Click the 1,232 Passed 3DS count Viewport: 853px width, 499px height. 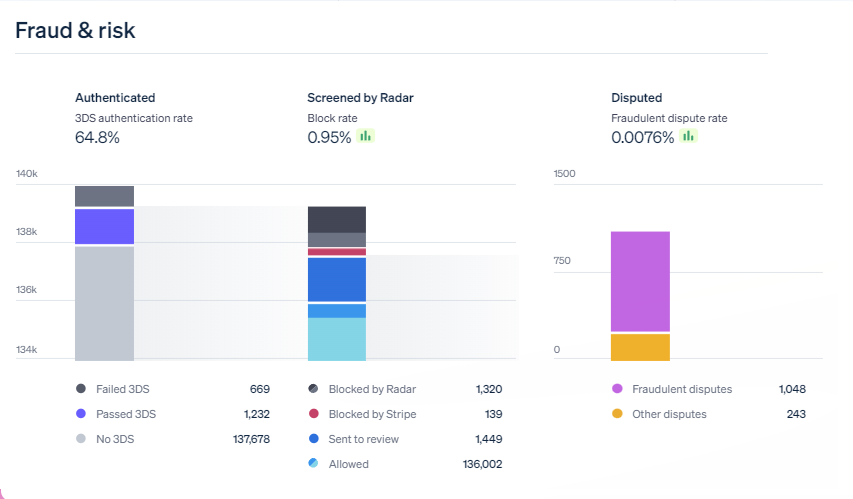257,414
